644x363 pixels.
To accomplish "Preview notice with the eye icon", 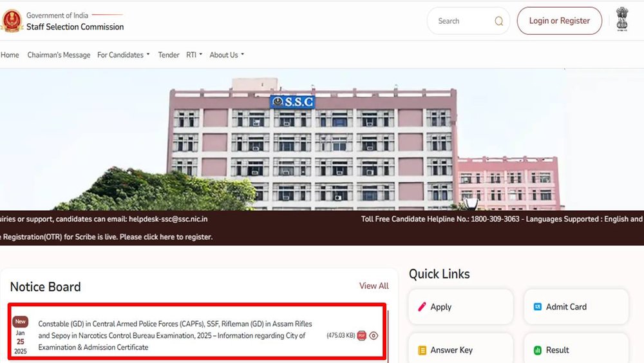I will pos(374,335).
